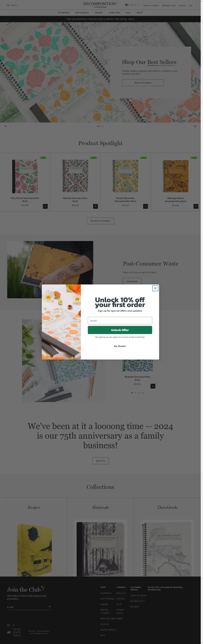
Task: Open the NOTEBOOKS menu item
Action: [64, 13]
